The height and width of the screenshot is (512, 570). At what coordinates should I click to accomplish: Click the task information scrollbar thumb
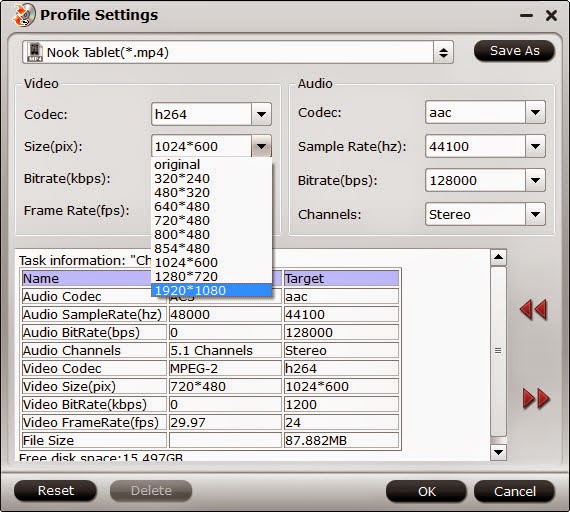[x=498, y=351]
